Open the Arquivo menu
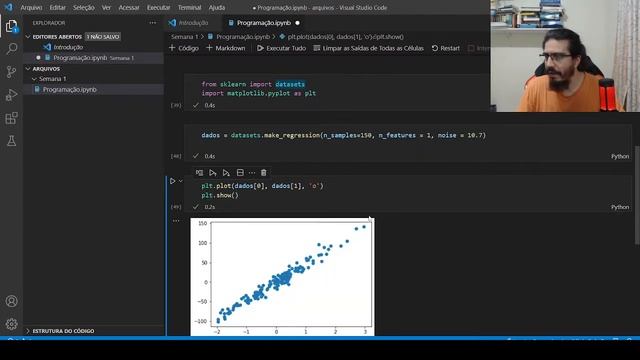This screenshot has height=360, width=640. pyautogui.click(x=31, y=7)
